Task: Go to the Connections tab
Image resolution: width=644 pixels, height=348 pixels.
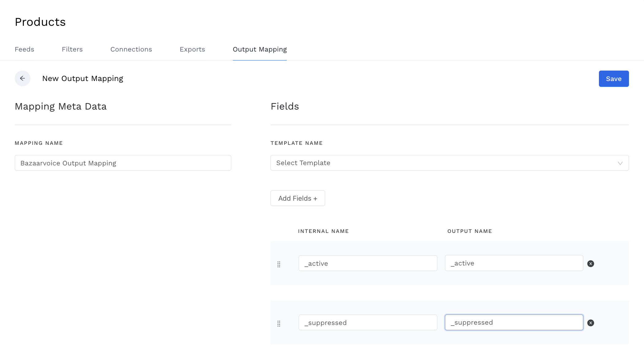Action: point(131,49)
